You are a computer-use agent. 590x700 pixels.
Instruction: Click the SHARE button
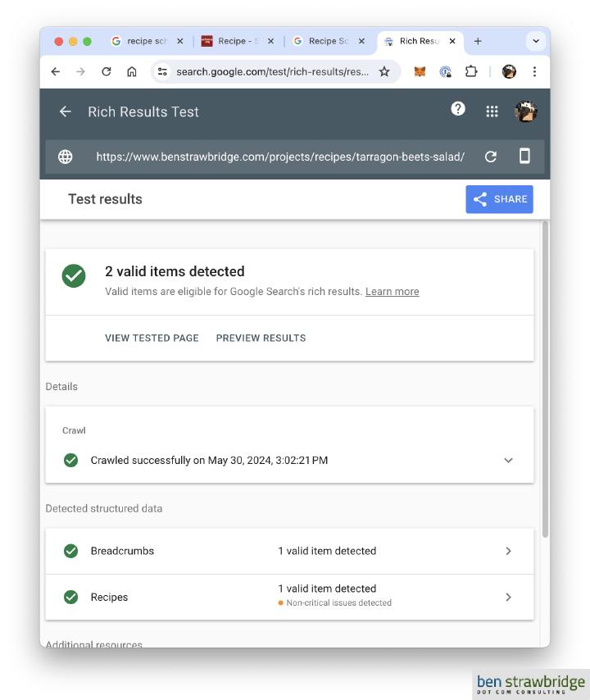(499, 198)
